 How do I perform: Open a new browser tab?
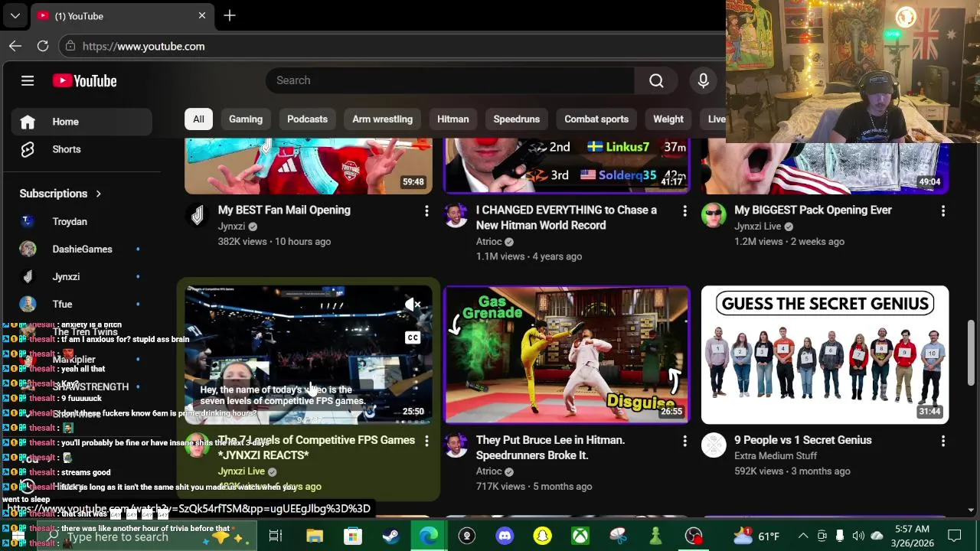pos(230,15)
